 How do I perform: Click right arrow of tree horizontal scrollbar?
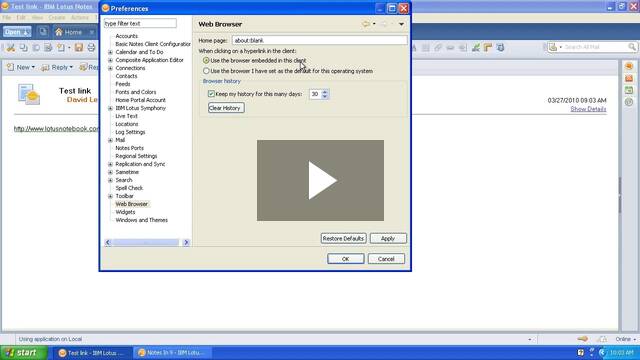(186, 242)
